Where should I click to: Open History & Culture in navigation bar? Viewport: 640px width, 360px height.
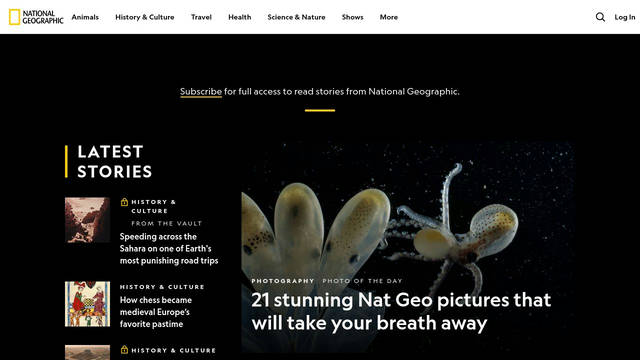144,17
